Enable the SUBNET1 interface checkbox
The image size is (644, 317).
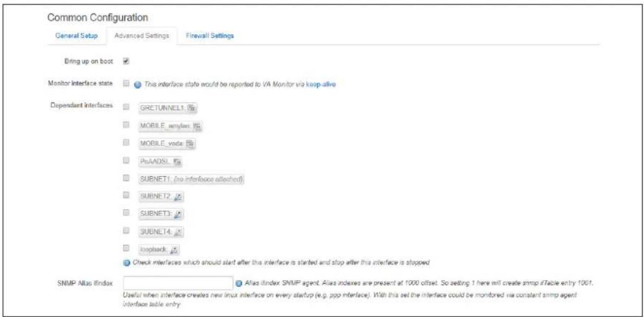point(127,178)
